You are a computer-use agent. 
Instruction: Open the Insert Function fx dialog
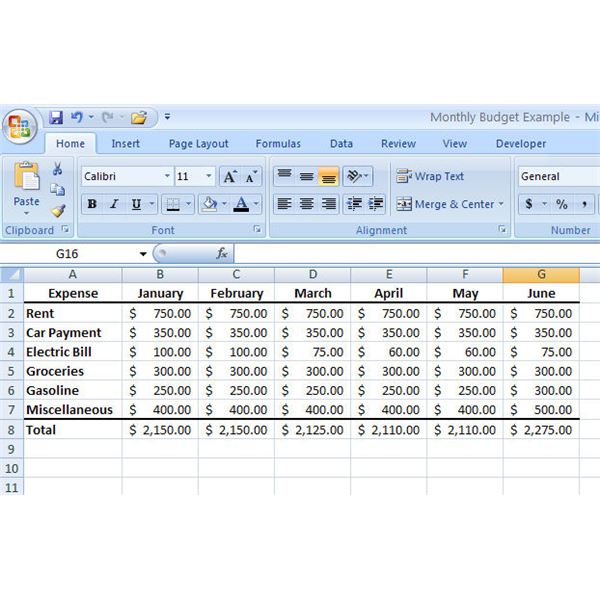(x=222, y=253)
